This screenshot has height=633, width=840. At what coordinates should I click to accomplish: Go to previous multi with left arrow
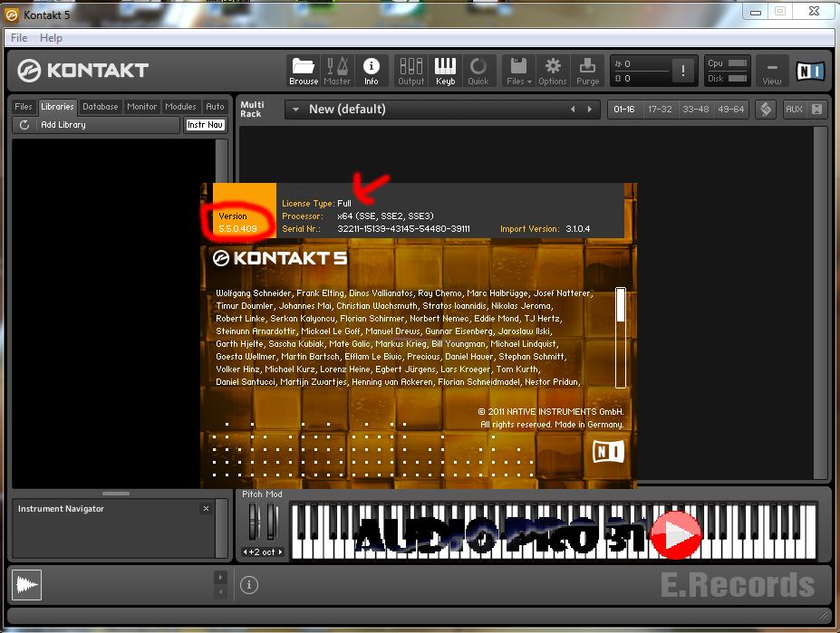(573, 110)
